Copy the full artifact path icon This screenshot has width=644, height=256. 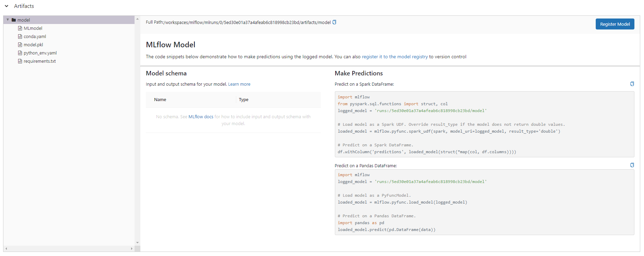334,22
